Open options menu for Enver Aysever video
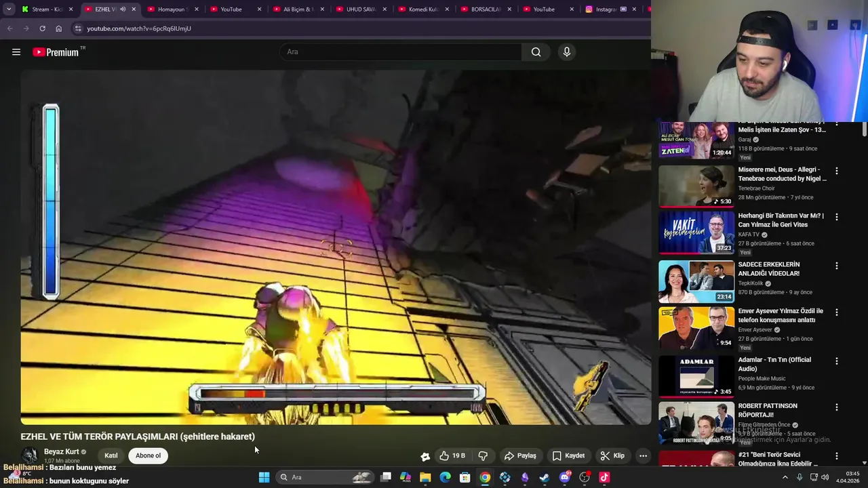 836,312
